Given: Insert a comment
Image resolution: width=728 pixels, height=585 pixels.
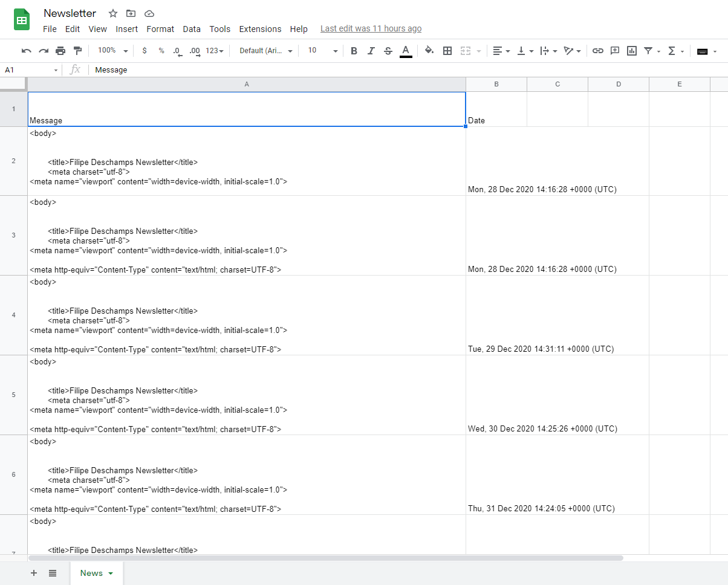Looking at the screenshot, I should point(615,51).
